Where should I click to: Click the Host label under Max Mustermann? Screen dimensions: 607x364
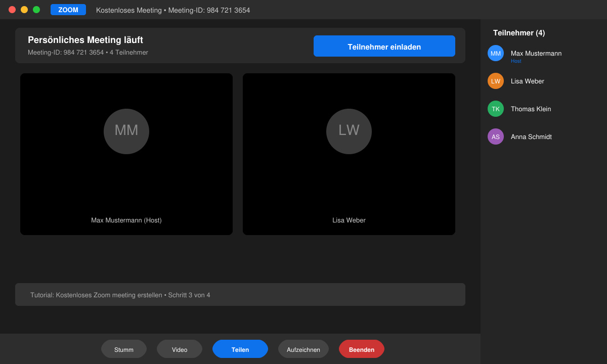[516, 61]
